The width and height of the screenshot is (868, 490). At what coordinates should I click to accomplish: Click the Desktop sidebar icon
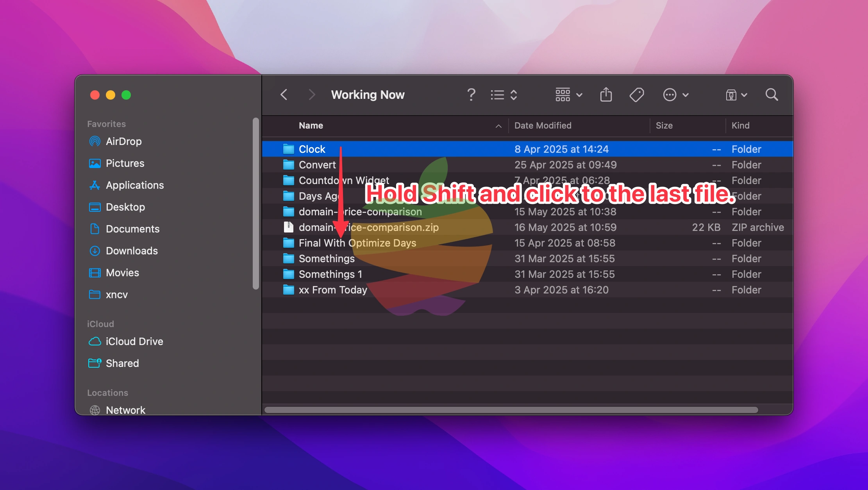95,207
